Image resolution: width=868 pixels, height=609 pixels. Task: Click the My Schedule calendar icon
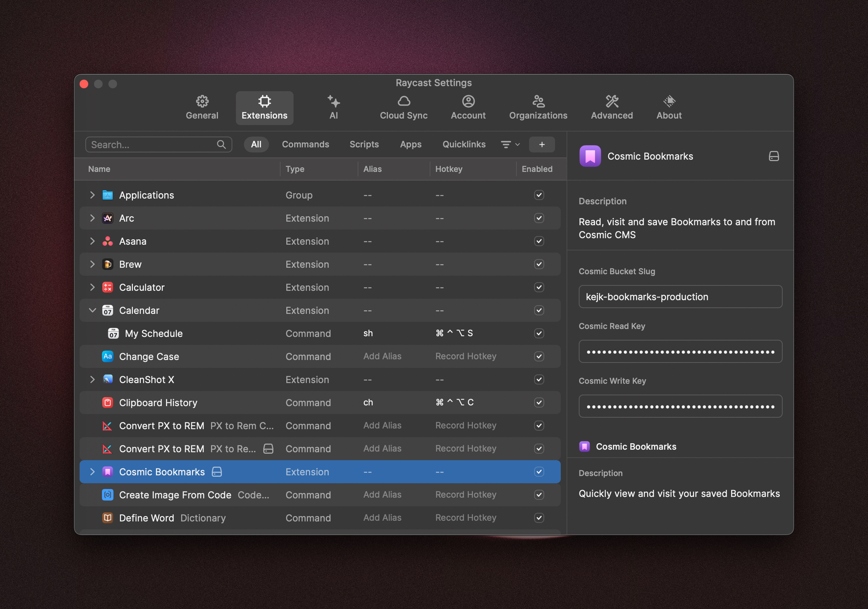(113, 333)
